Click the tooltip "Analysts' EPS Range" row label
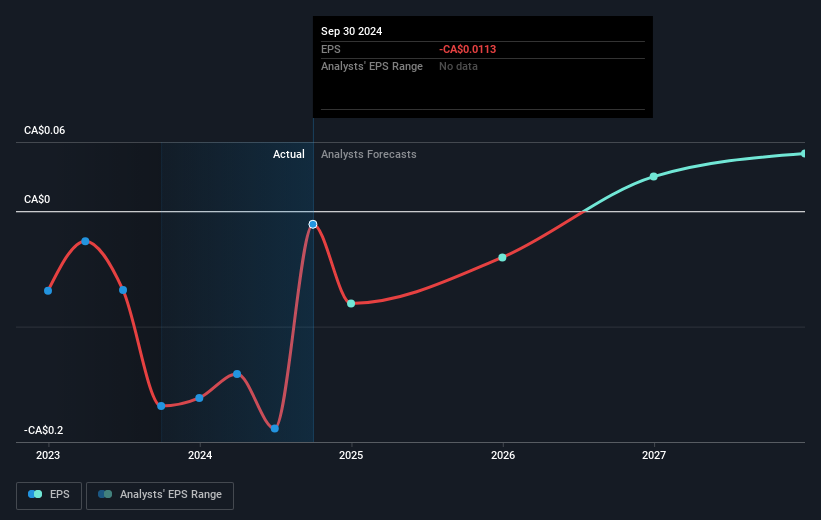The image size is (821, 520). (372, 67)
